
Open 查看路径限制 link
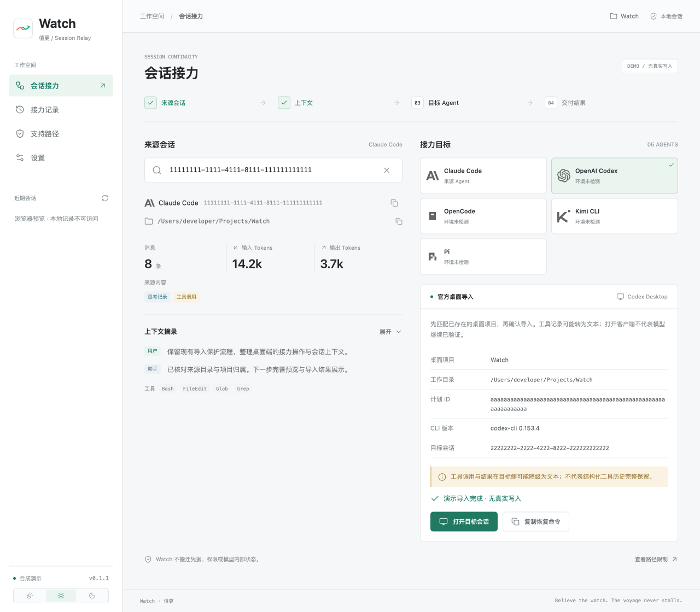click(x=656, y=560)
